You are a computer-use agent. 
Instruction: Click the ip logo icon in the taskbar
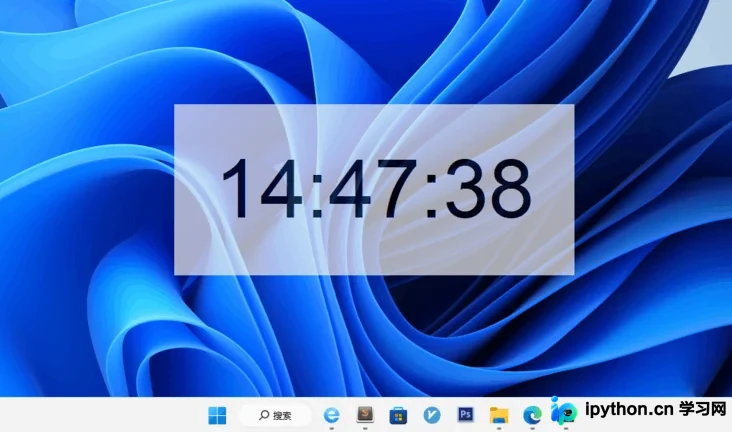pyautogui.click(x=563, y=411)
